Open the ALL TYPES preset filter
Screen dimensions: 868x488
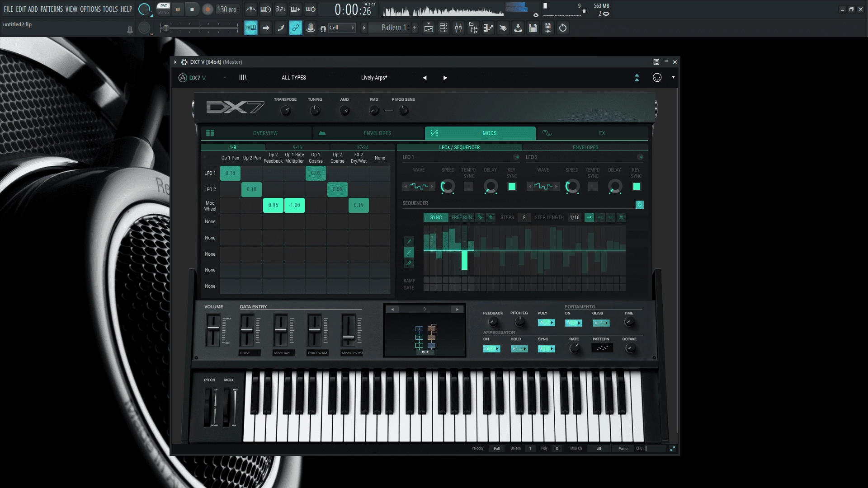[x=294, y=78]
